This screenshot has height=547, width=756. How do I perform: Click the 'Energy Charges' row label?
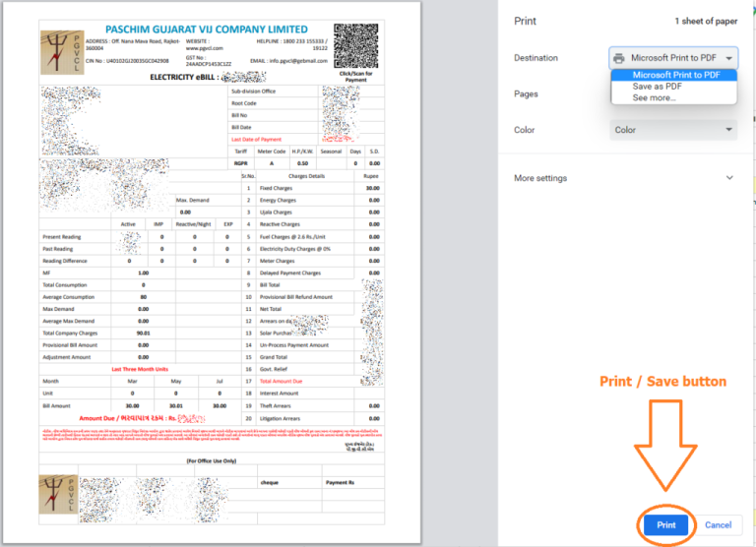(278, 201)
